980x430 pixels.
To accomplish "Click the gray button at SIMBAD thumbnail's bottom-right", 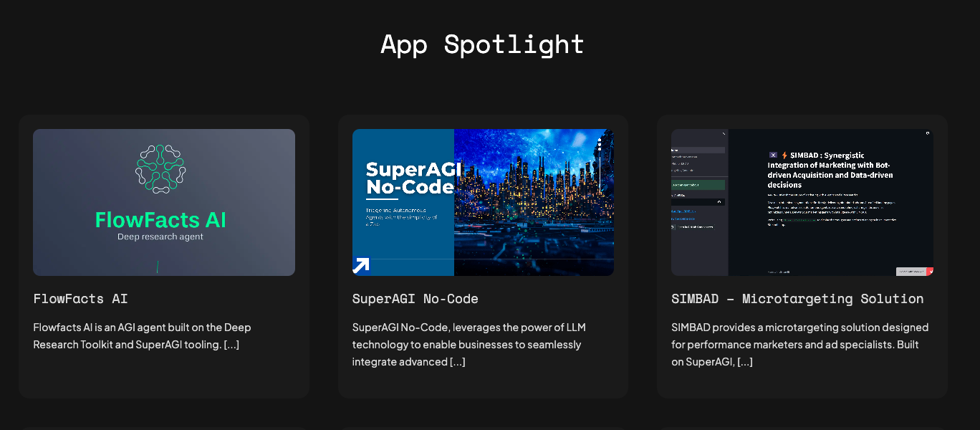I will click(x=911, y=272).
